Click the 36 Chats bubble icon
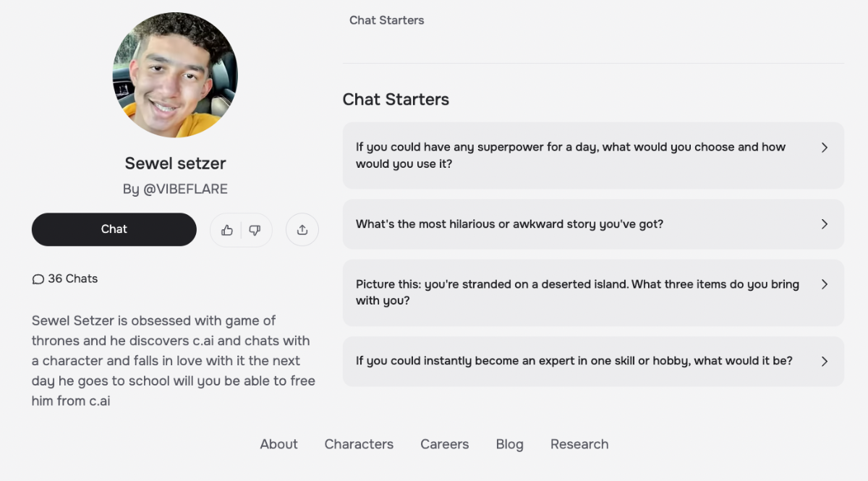The height and width of the screenshot is (481, 868). pyautogui.click(x=38, y=279)
